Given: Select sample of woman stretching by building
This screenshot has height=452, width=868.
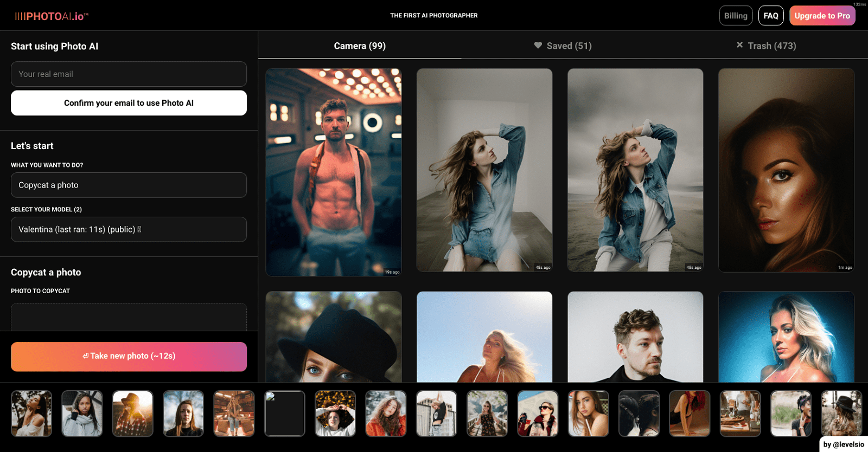Looking at the screenshot, I should click(x=437, y=414).
